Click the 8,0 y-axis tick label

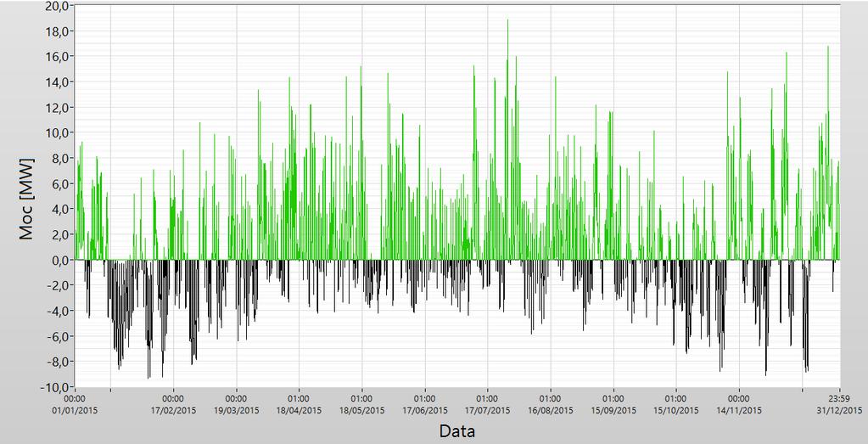[x=60, y=158]
